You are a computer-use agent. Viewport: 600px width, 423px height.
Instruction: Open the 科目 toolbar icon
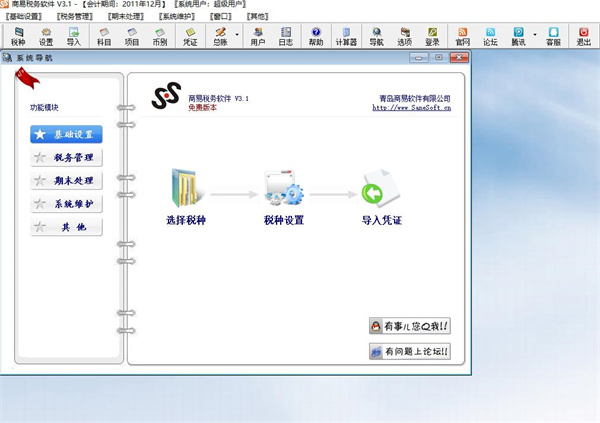point(104,36)
